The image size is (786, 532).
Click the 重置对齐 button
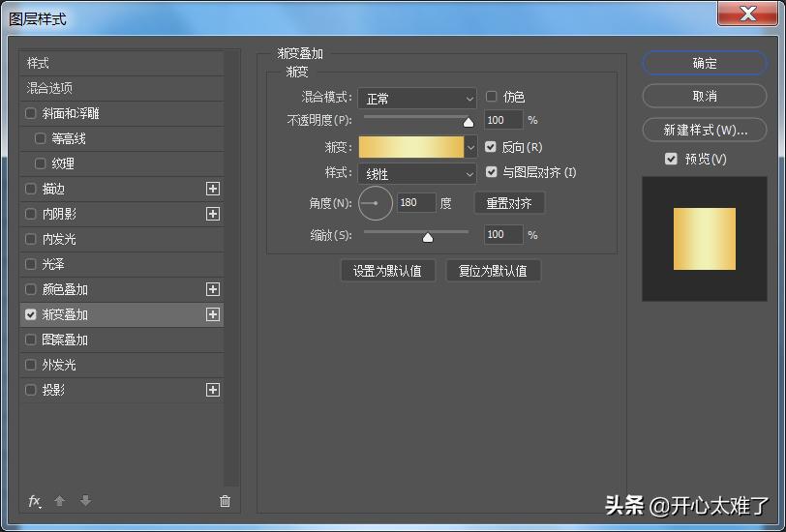pos(509,203)
